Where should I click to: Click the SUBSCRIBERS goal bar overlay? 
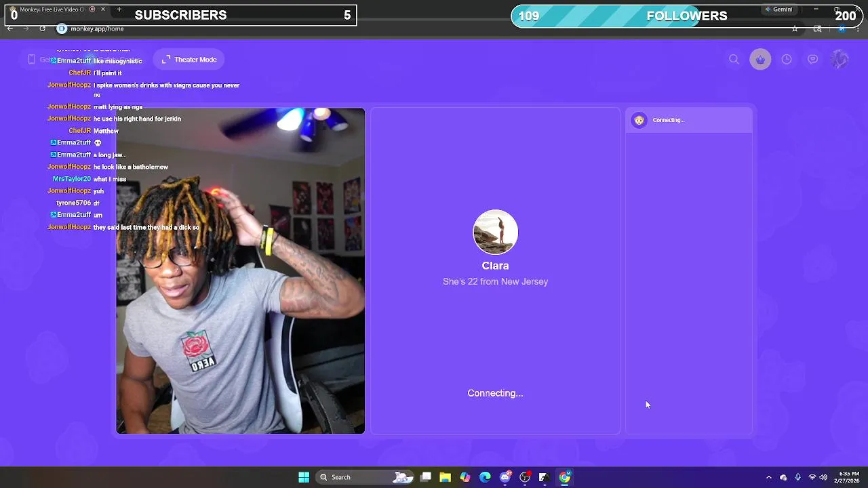pos(181,15)
